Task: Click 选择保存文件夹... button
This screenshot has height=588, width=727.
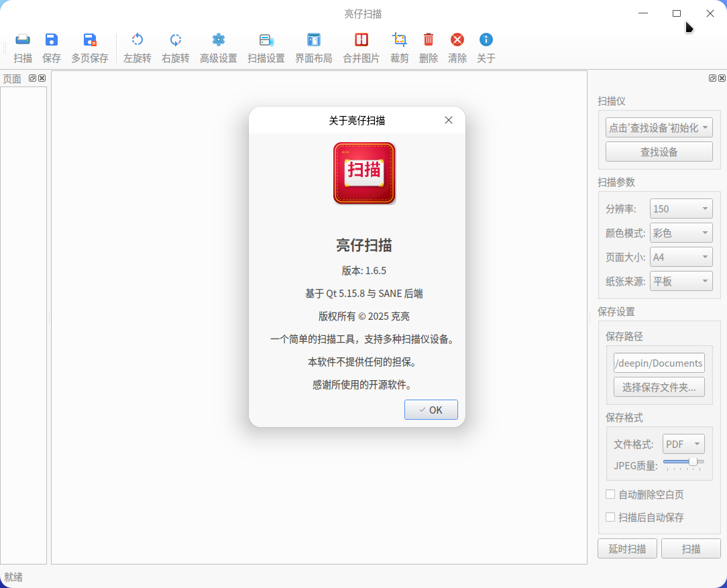Action: 659,387
